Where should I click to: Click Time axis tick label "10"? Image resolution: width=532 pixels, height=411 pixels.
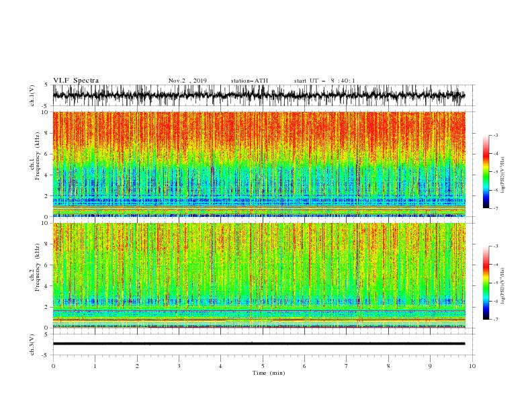(472, 366)
